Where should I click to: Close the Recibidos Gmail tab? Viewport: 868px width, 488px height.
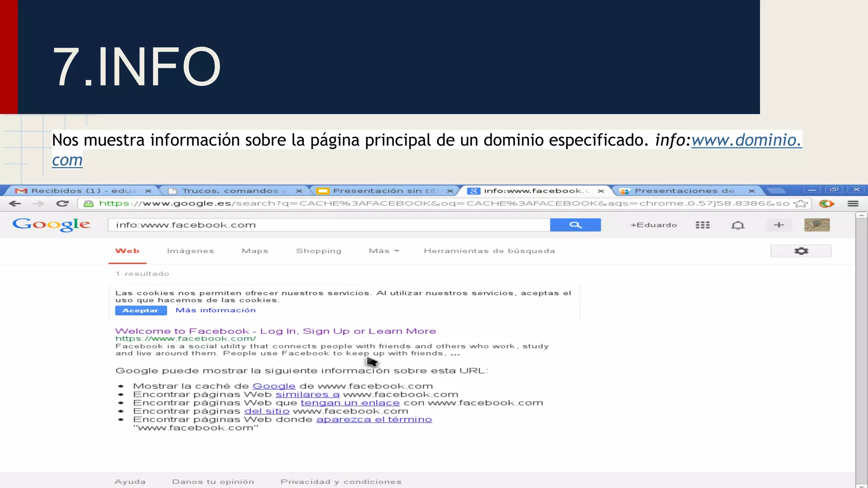tap(148, 191)
